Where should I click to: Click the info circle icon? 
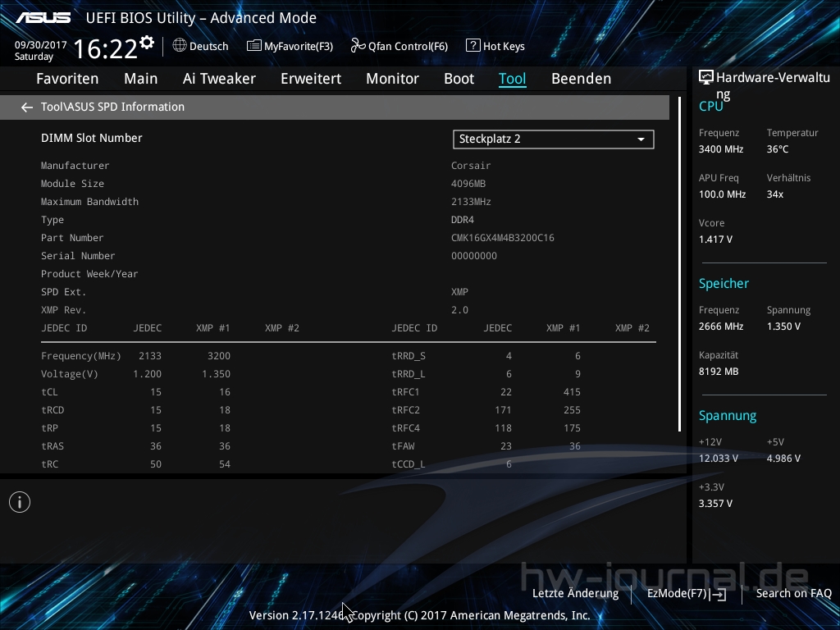point(20,502)
